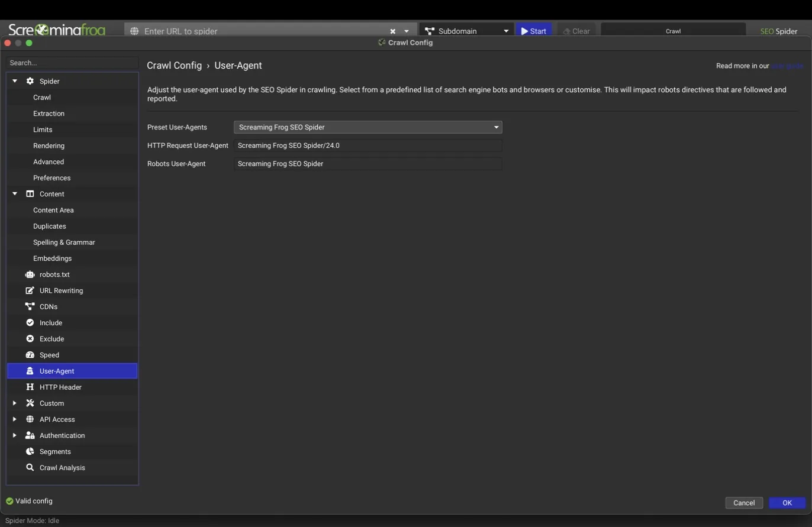Collapse the Content tree section

(x=15, y=194)
